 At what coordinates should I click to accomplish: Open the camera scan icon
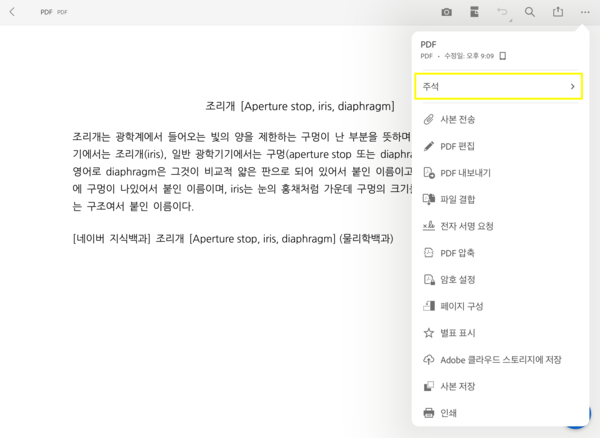click(447, 12)
